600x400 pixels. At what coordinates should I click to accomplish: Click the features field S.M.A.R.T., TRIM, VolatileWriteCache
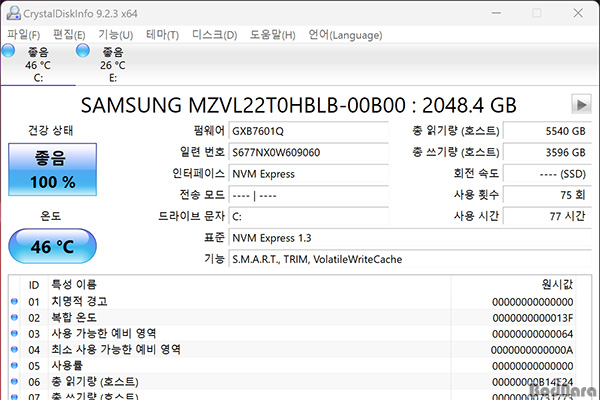pos(410,260)
